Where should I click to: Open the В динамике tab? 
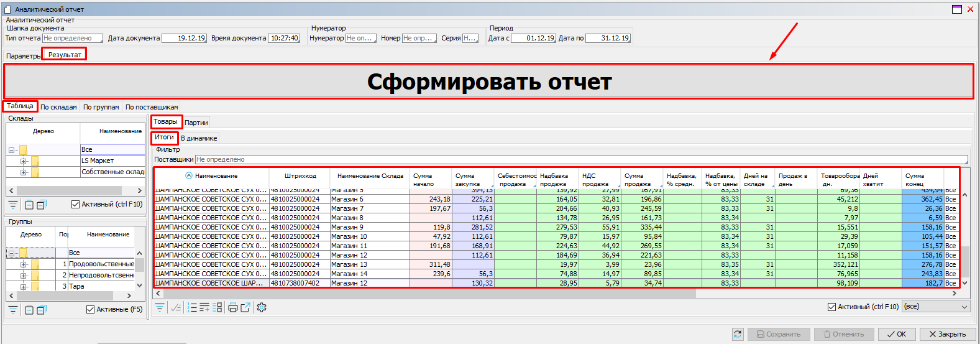[199, 138]
